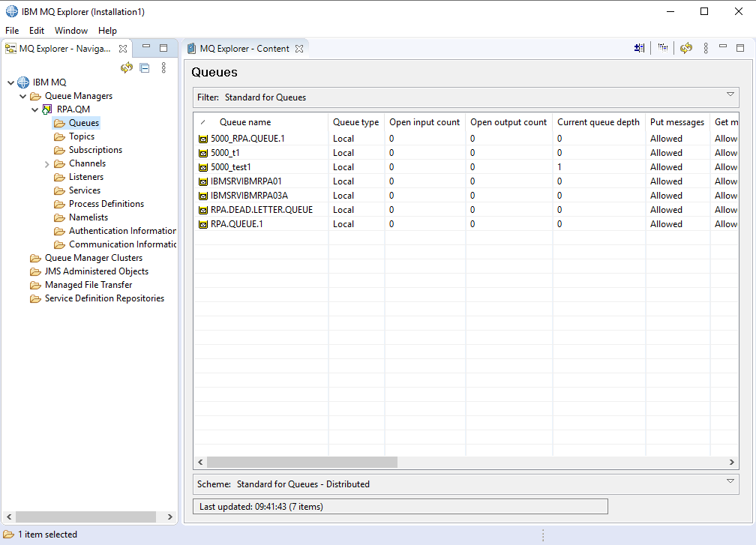Click the Last updated field
This screenshot has height=545, width=756.
[x=401, y=506]
